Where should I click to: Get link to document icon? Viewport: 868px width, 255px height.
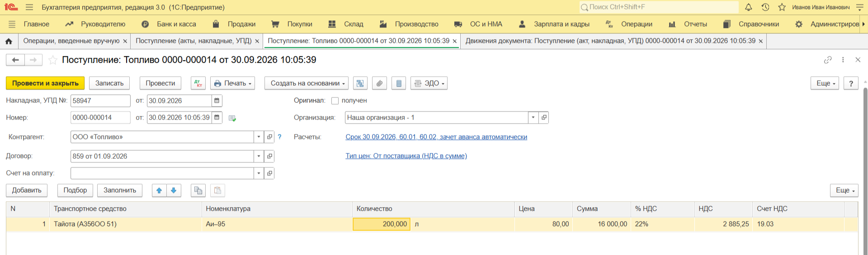[828, 60]
